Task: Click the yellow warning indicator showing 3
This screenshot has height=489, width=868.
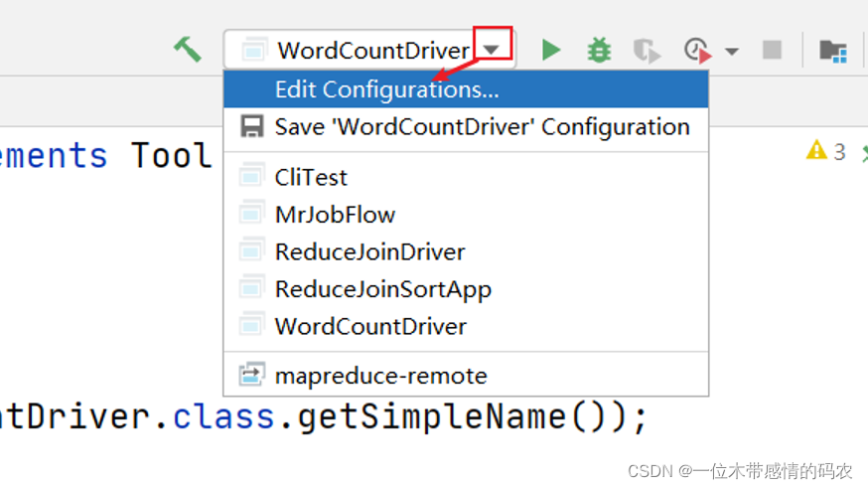Action: tap(825, 151)
